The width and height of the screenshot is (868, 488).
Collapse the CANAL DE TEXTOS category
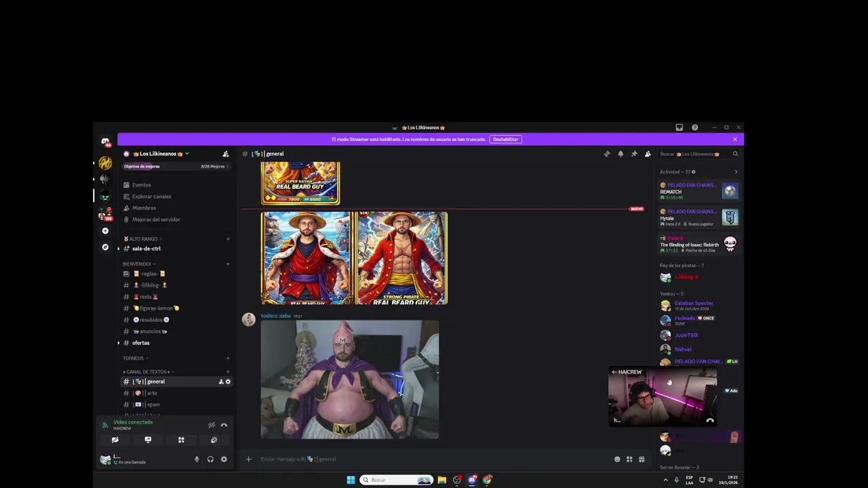coord(147,371)
